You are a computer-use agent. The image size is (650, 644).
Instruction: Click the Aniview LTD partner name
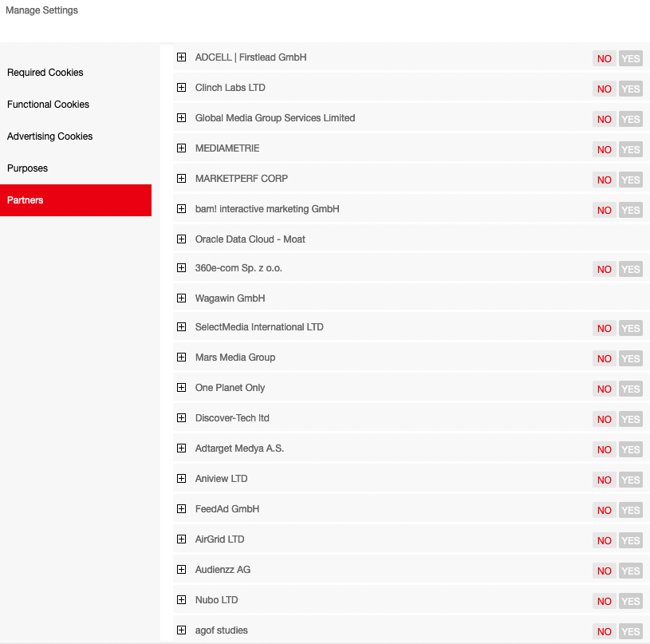(222, 479)
